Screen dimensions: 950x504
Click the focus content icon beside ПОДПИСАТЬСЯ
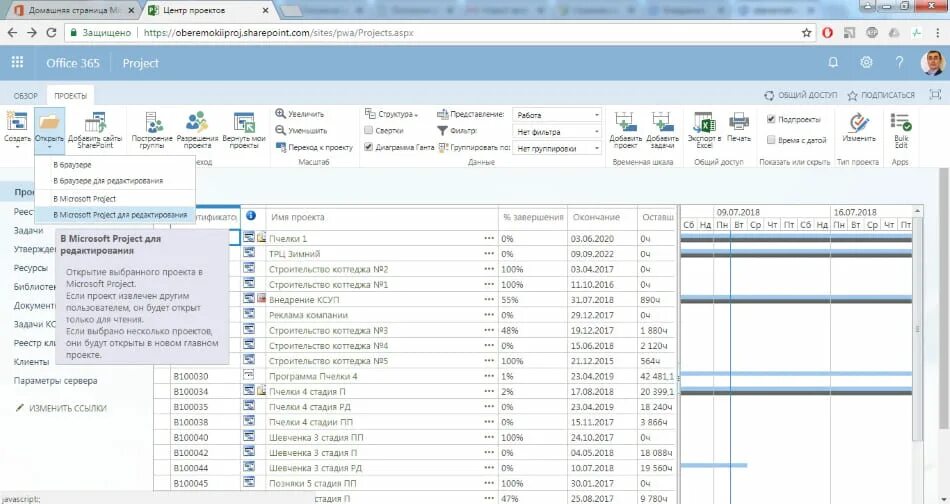[x=935, y=94]
